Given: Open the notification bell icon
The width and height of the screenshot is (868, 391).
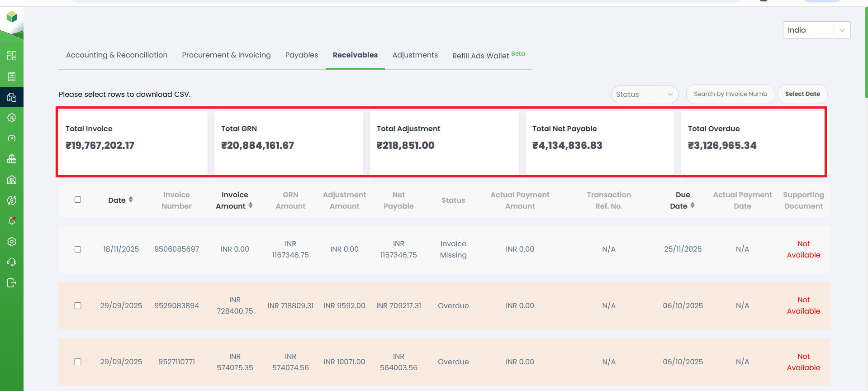Looking at the screenshot, I should [12, 221].
